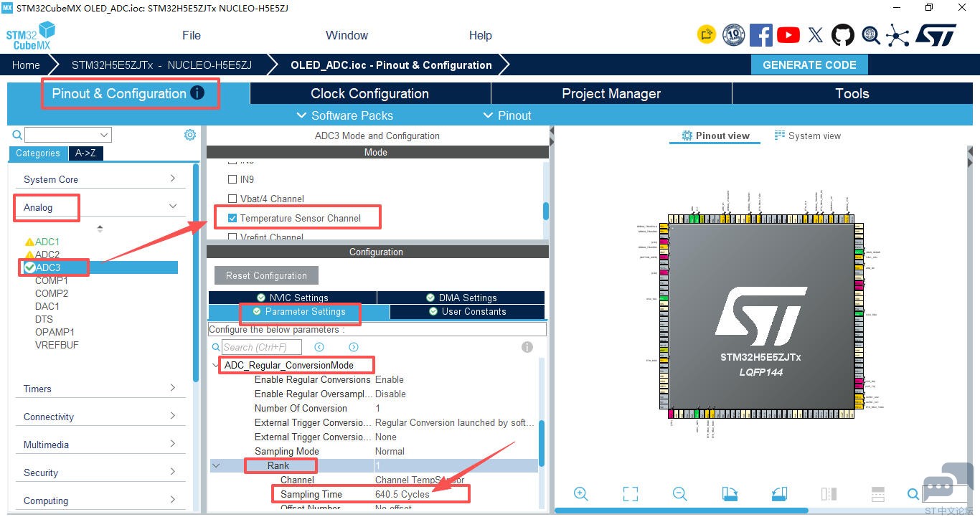This screenshot has width=980, height=522.
Task: Open the DMA Settings tab
Action: pyautogui.click(x=461, y=298)
